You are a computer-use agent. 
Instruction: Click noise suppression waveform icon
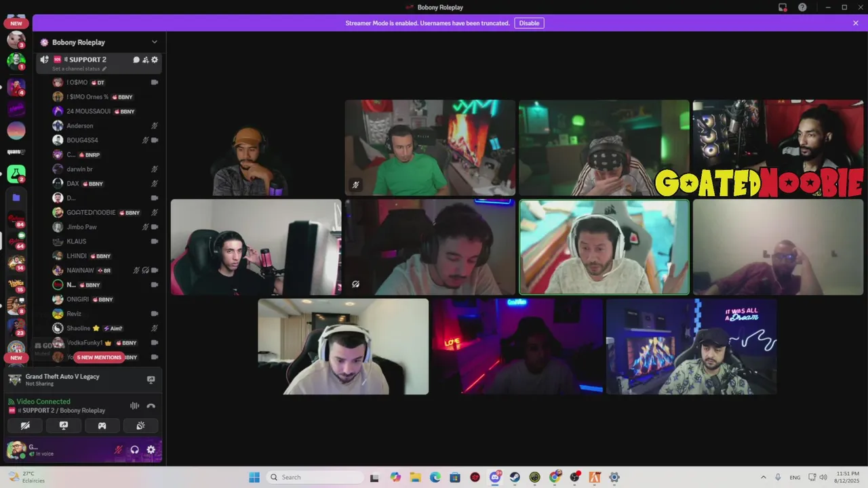click(134, 406)
